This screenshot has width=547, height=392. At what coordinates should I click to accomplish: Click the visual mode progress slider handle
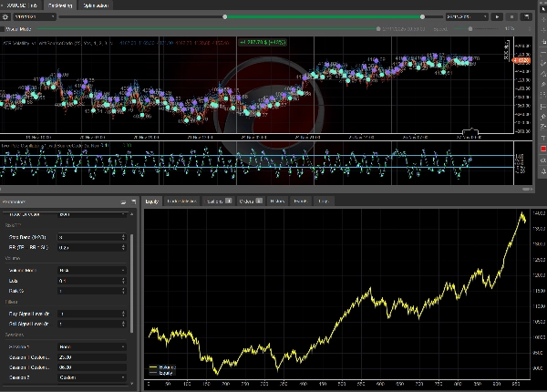pos(378,29)
